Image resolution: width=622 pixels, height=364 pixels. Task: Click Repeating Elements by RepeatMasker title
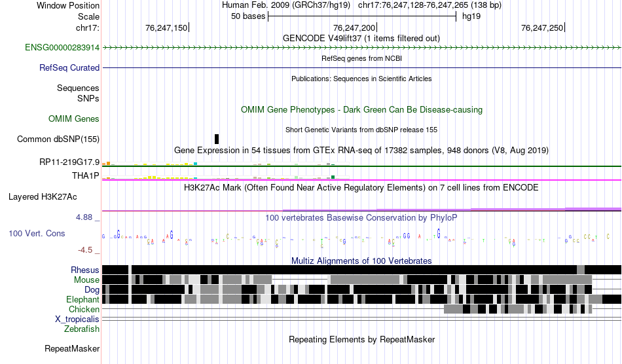click(361, 339)
